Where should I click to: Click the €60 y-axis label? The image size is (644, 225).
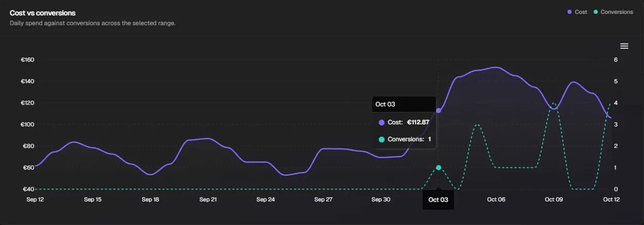(29, 167)
